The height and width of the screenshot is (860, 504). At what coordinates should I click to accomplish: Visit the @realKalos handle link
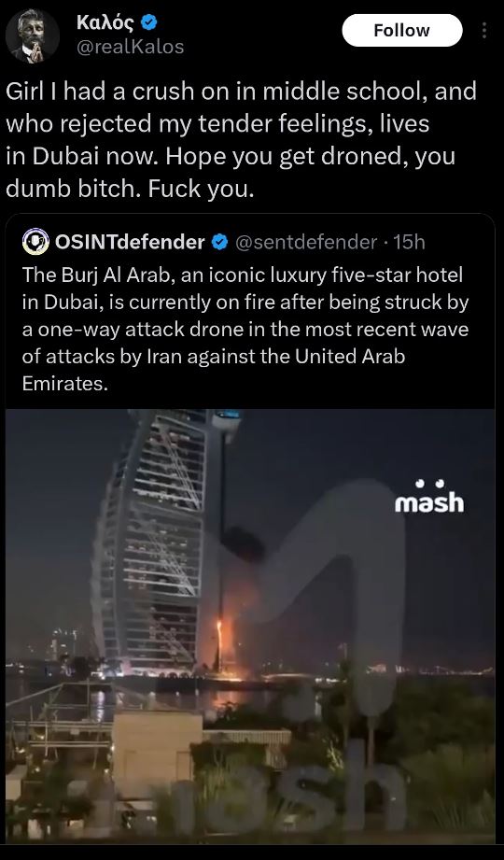[130, 48]
